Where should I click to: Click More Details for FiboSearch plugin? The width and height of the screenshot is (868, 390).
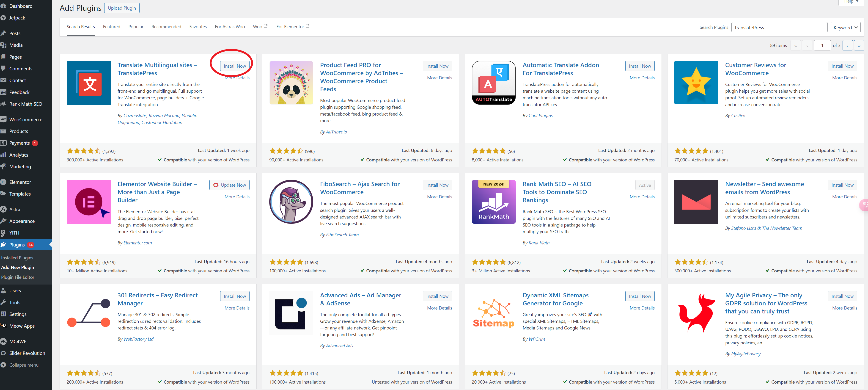(438, 197)
